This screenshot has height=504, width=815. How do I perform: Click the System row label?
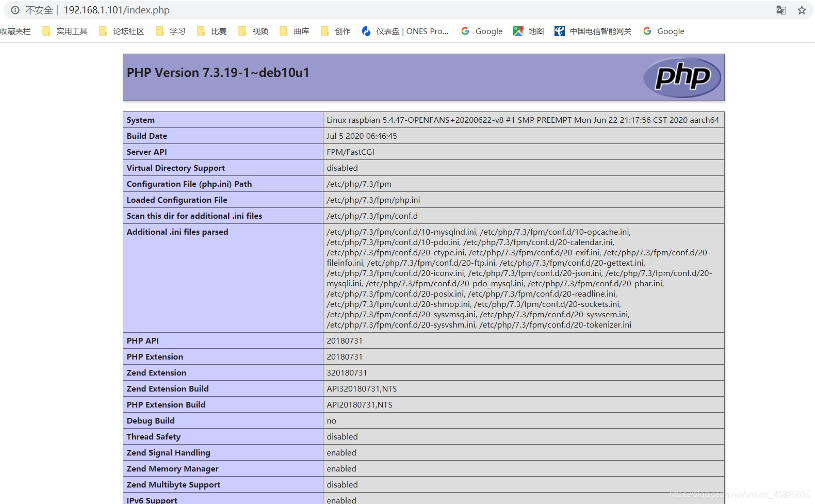140,120
